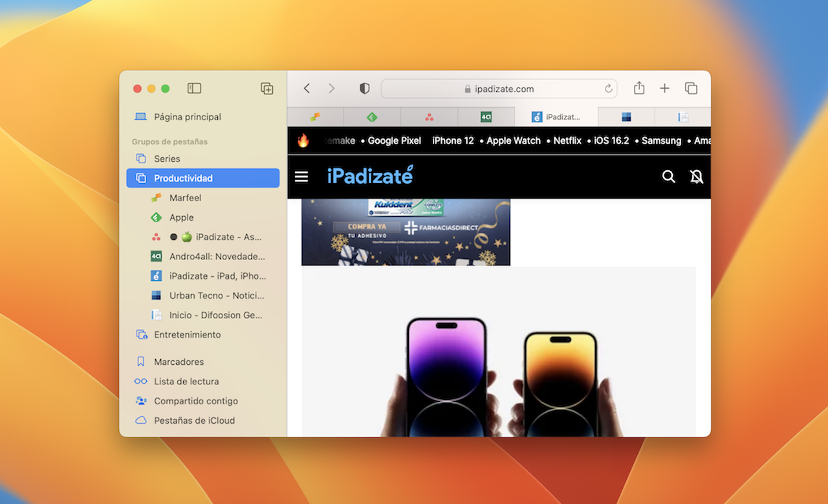Open the iPadizate search magnifier
Image resolution: width=828 pixels, height=504 pixels.
click(668, 176)
